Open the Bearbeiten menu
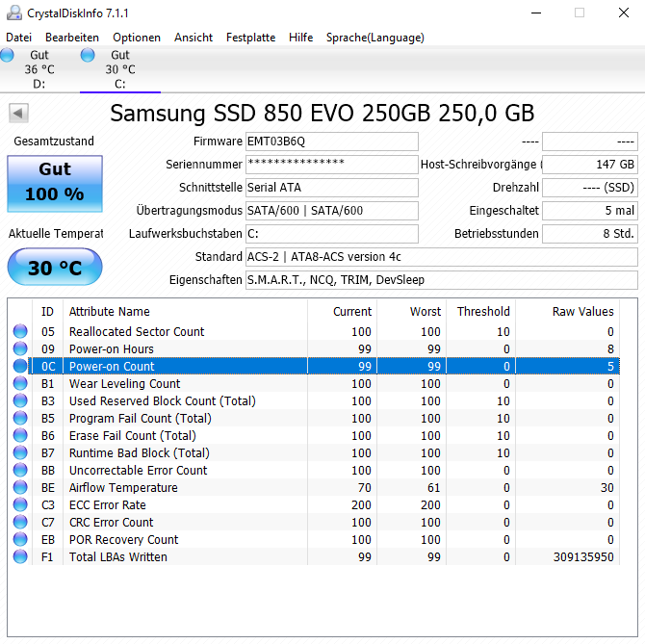This screenshot has width=645, height=644. 72,38
